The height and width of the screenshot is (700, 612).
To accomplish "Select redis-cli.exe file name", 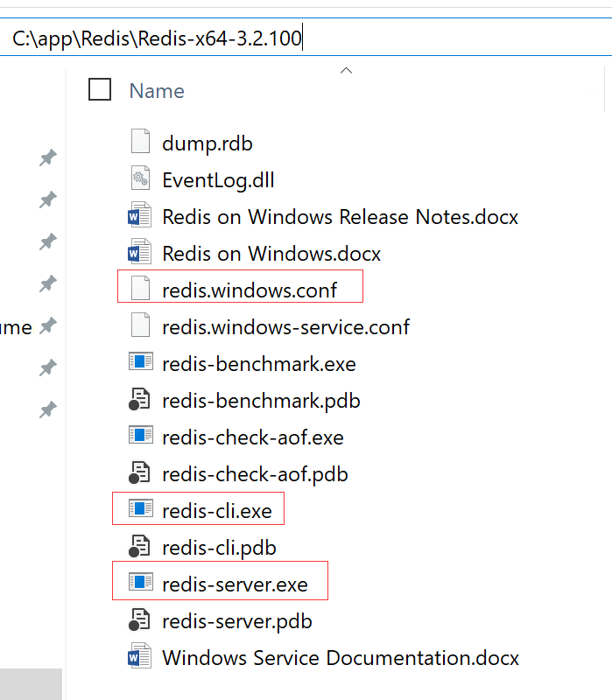I will (x=217, y=511).
